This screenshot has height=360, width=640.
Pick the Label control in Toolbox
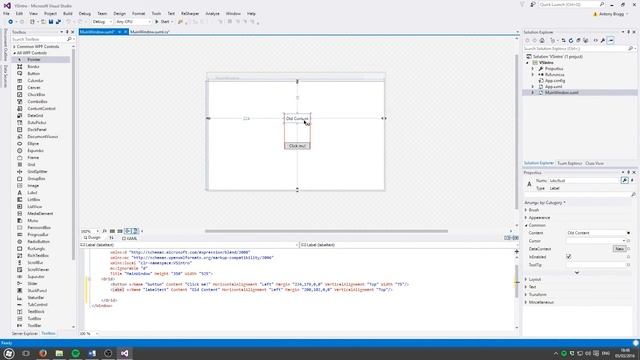tap(32, 192)
